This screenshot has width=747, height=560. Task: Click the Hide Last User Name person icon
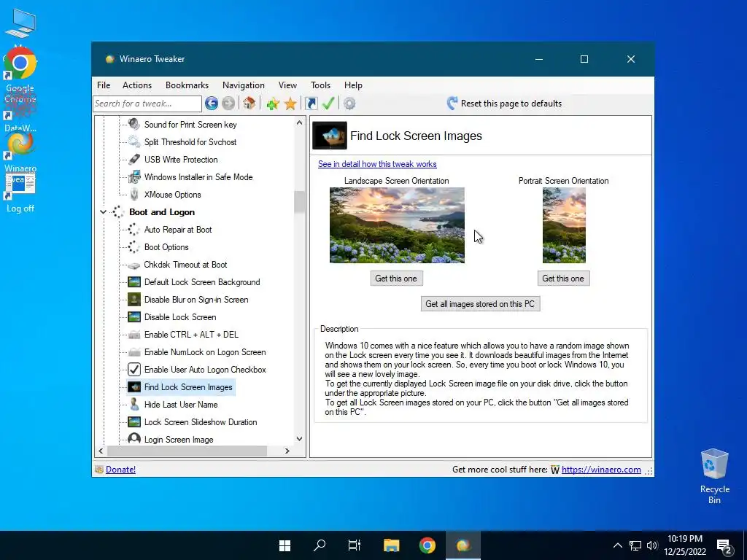tap(134, 404)
